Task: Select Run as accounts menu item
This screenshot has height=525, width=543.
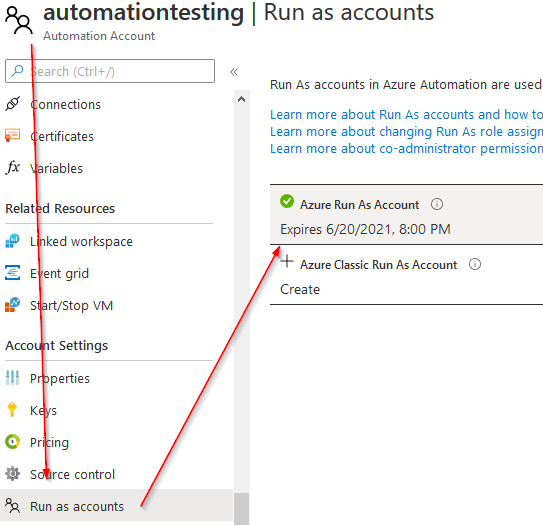Action: tap(116, 506)
